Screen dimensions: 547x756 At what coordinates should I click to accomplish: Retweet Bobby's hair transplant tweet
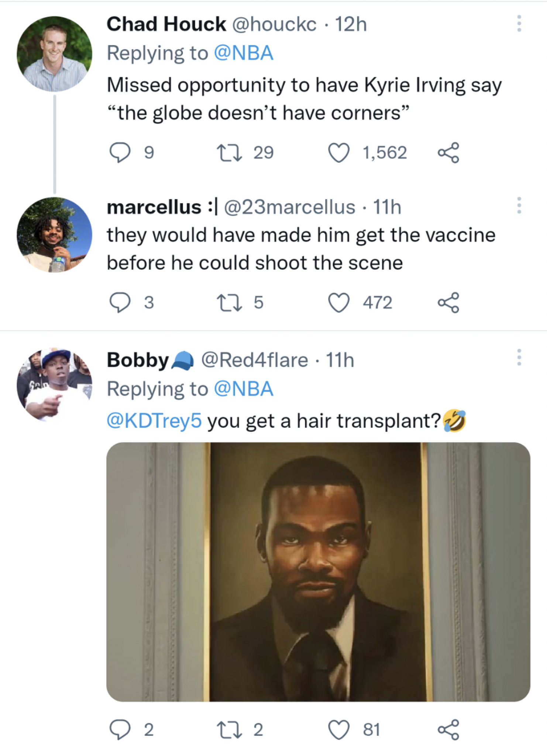click(230, 730)
